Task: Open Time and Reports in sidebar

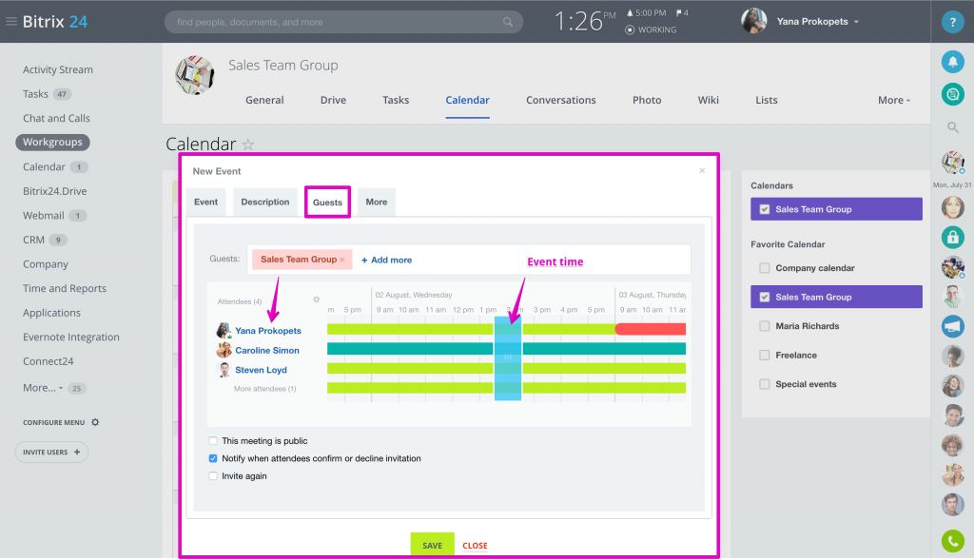Action: point(65,288)
